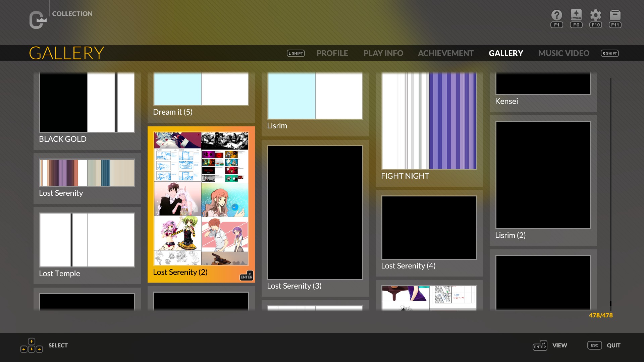Click the large GALLERY page title
644x362 pixels.
pyautogui.click(x=66, y=53)
